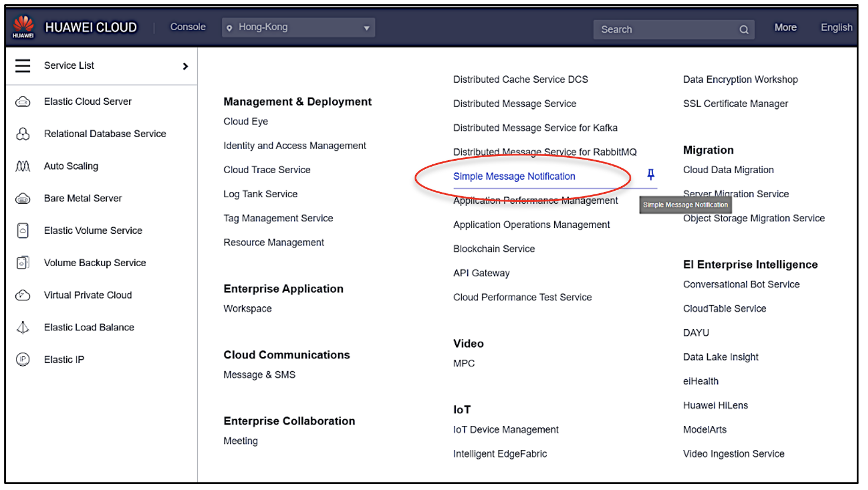Open the More menu
Viewport: 868px width, 490px height.
(x=786, y=27)
